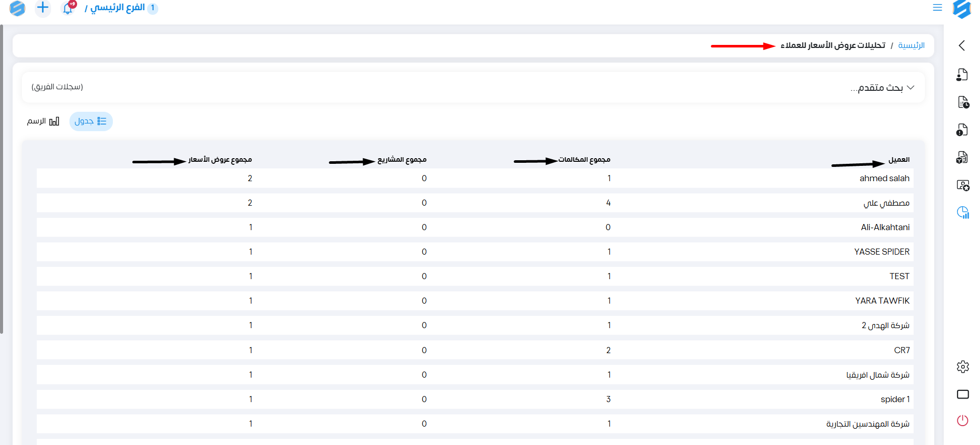980x445 pixels.
Task: Switch to the جدول table view
Action: [91, 121]
